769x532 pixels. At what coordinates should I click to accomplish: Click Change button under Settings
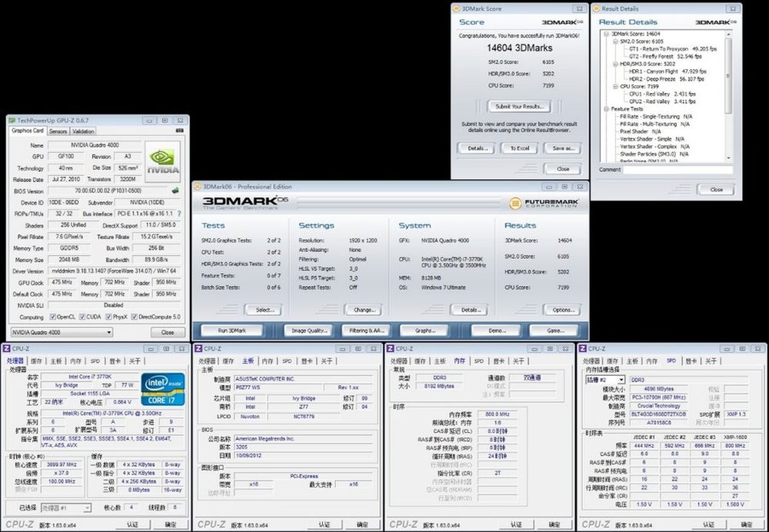click(364, 310)
